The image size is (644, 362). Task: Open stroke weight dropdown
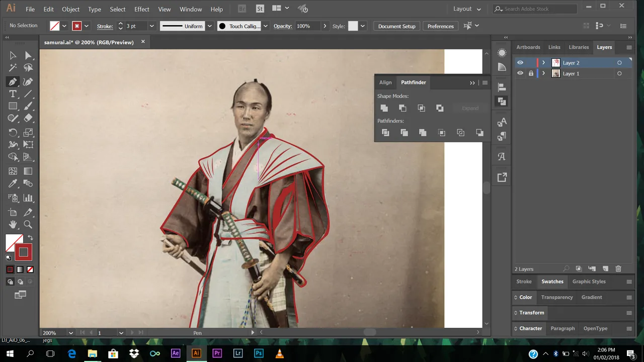(151, 26)
